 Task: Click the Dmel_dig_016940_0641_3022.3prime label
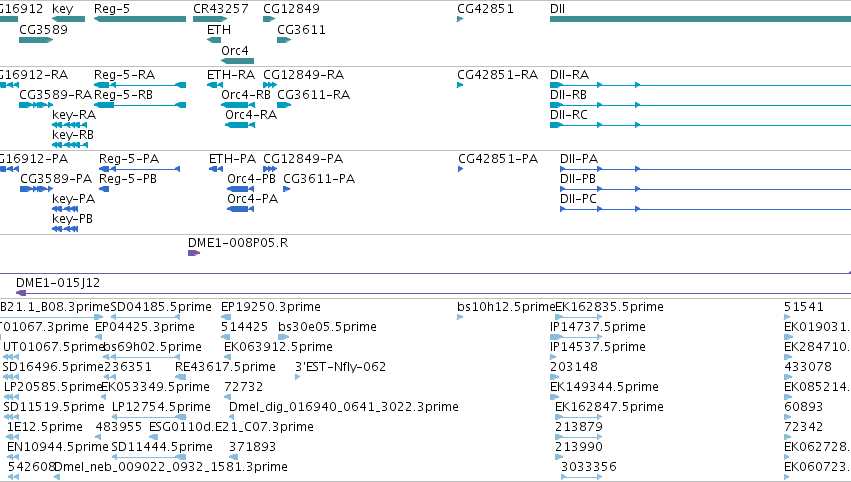344,407
